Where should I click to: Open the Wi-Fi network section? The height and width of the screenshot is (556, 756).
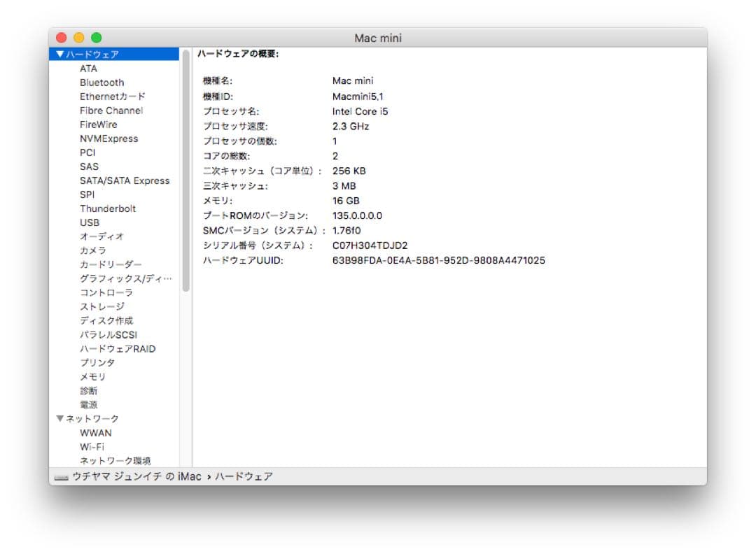pos(92,447)
